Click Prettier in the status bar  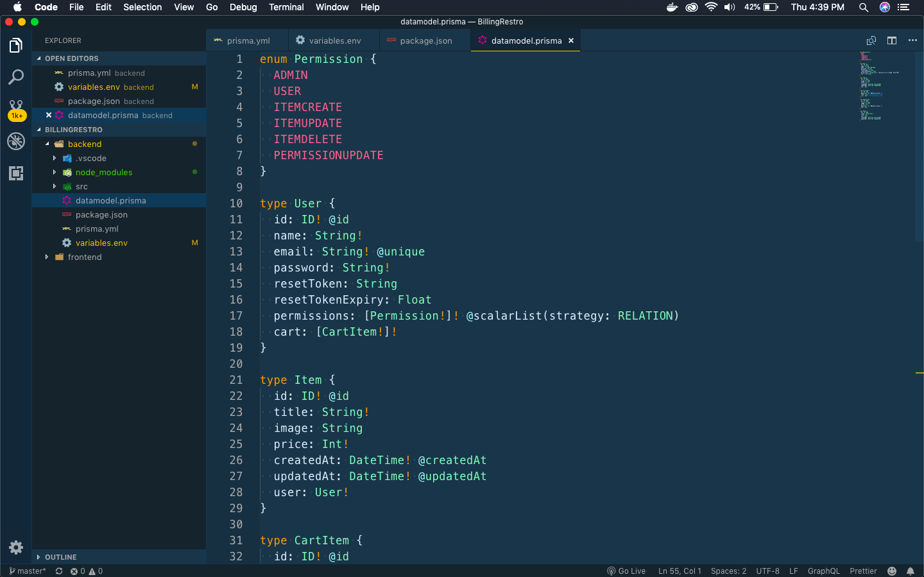pos(863,571)
